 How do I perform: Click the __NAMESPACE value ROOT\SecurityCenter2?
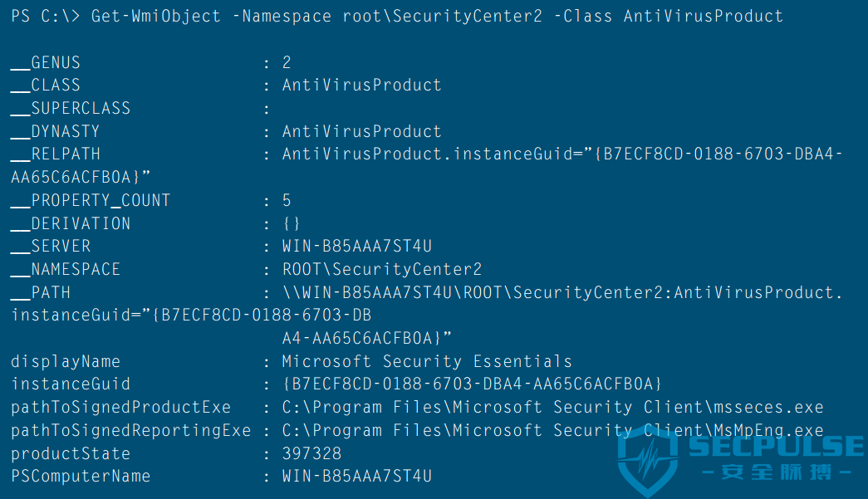click(x=382, y=269)
